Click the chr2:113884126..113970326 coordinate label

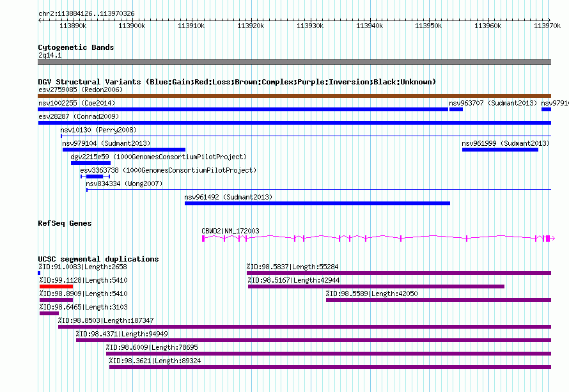click(86, 13)
